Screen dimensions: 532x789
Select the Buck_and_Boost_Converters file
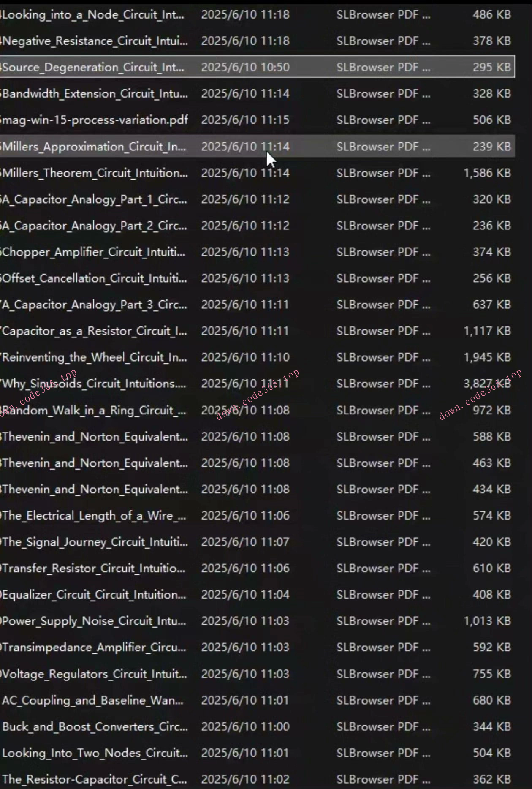[95, 726]
